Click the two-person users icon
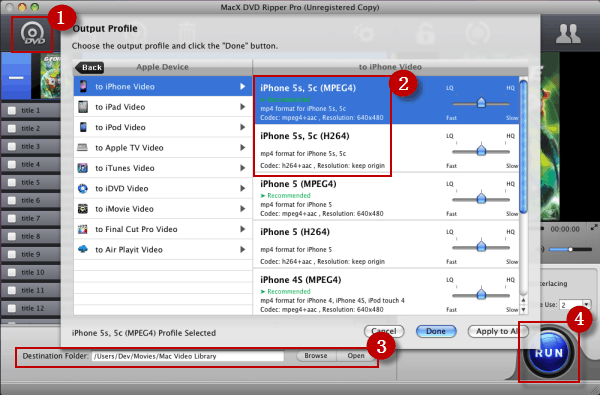 point(568,34)
